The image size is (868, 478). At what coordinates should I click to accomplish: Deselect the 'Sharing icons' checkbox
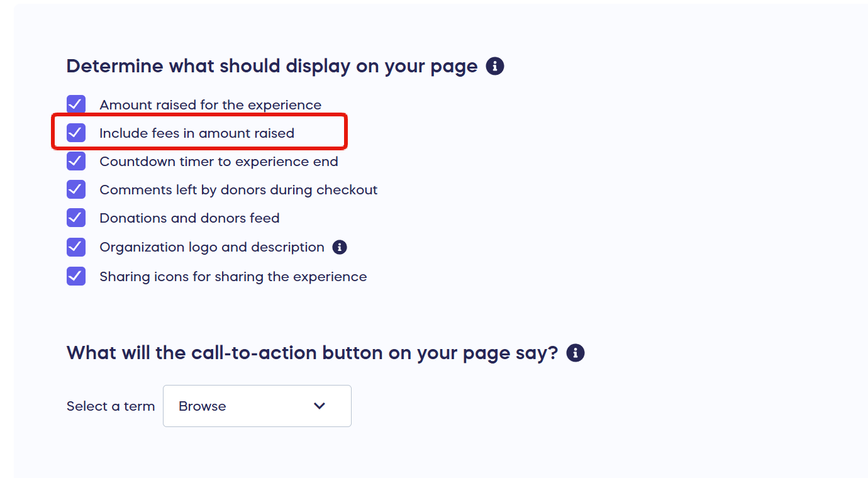pos(76,276)
